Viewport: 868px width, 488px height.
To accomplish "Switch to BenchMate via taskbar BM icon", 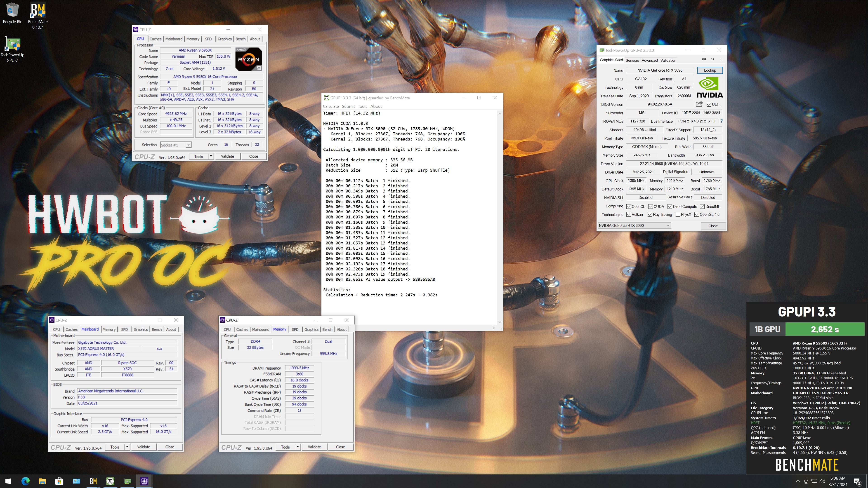I will click(93, 481).
